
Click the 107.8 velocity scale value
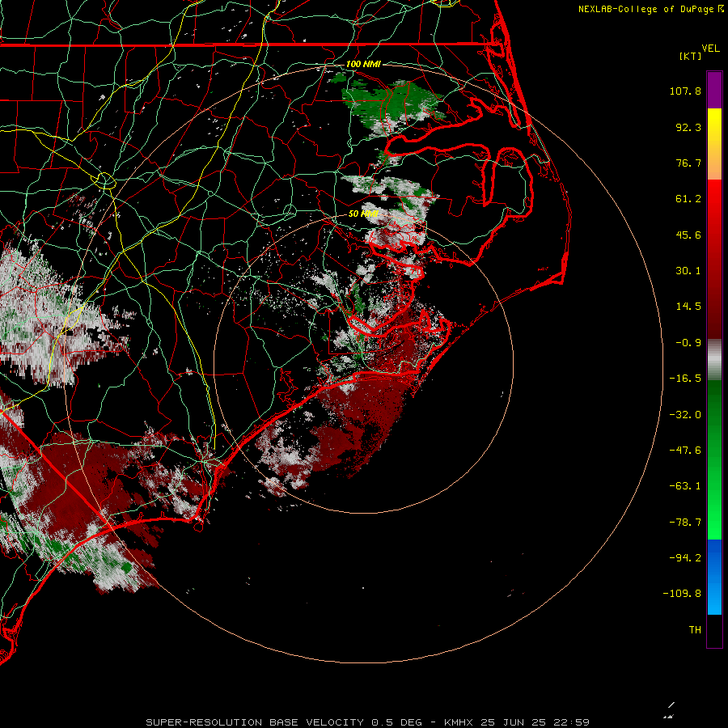tap(685, 91)
